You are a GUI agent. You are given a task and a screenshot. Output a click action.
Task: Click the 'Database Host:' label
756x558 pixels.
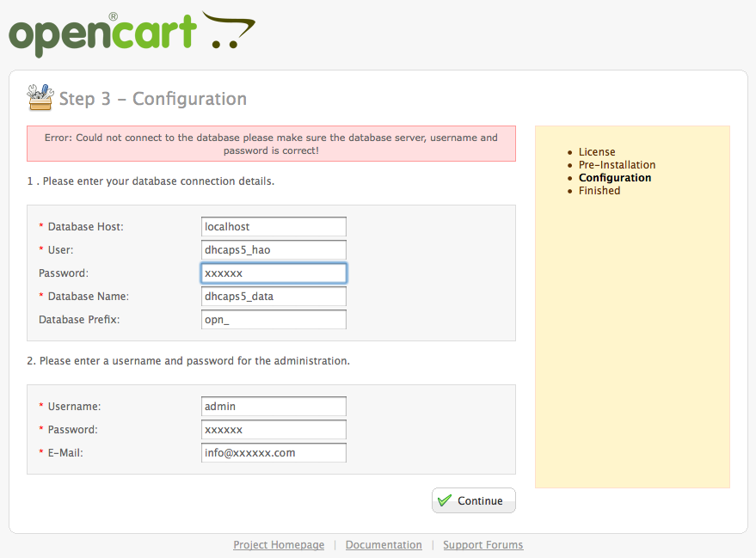[85, 226]
